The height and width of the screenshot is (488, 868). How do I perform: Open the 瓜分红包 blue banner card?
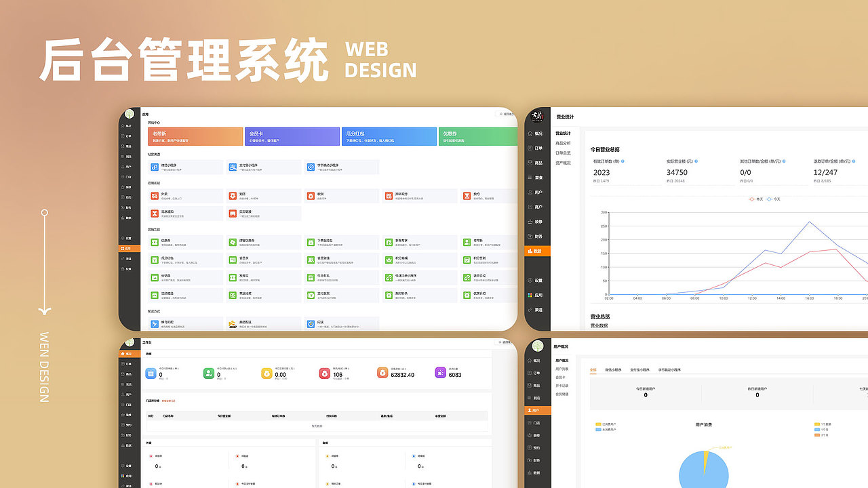pos(389,136)
